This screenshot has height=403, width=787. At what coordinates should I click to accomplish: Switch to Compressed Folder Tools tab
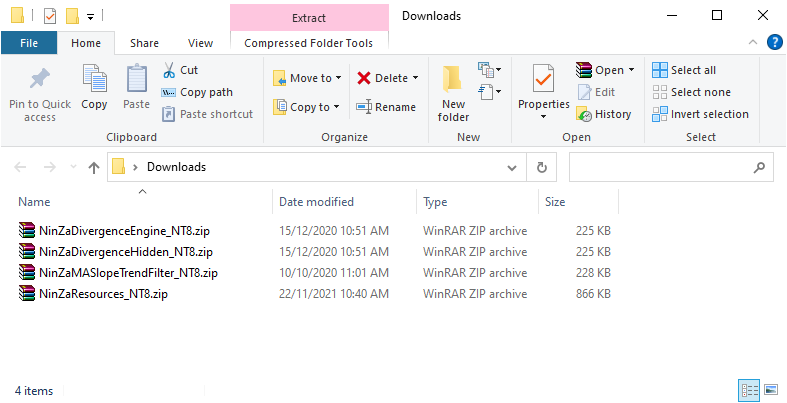pyautogui.click(x=309, y=43)
